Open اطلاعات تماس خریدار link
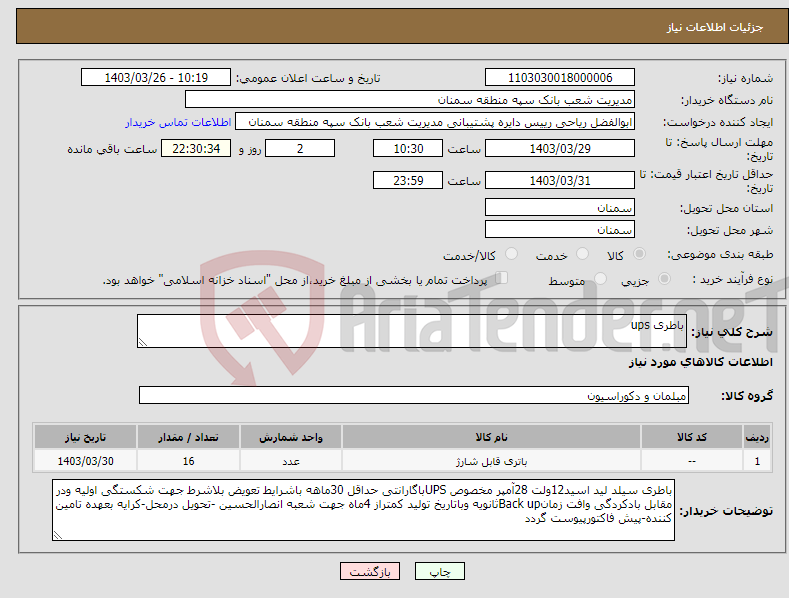The height and width of the screenshot is (598, 789). click(178, 122)
